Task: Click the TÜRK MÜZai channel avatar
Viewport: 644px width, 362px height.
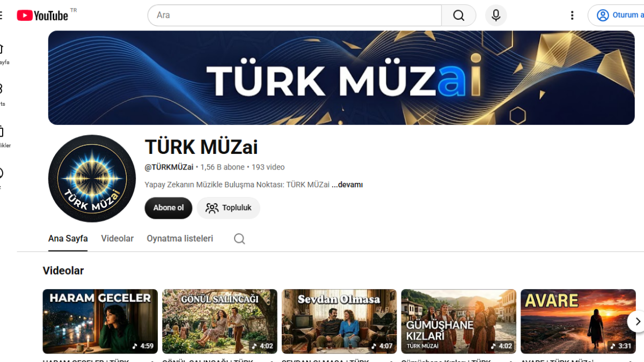Action: point(92,178)
